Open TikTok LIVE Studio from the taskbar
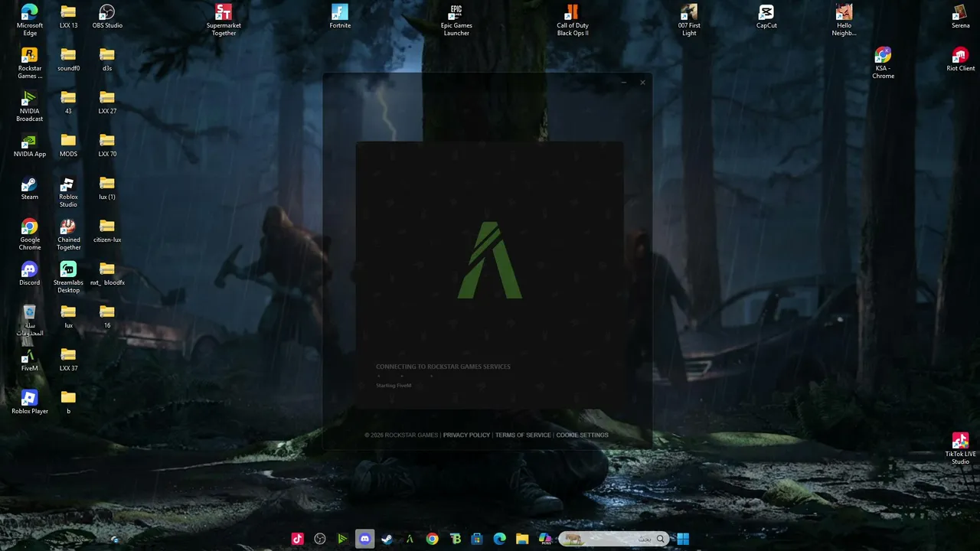The width and height of the screenshot is (980, 551). pyautogui.click(x=297, y=539)
